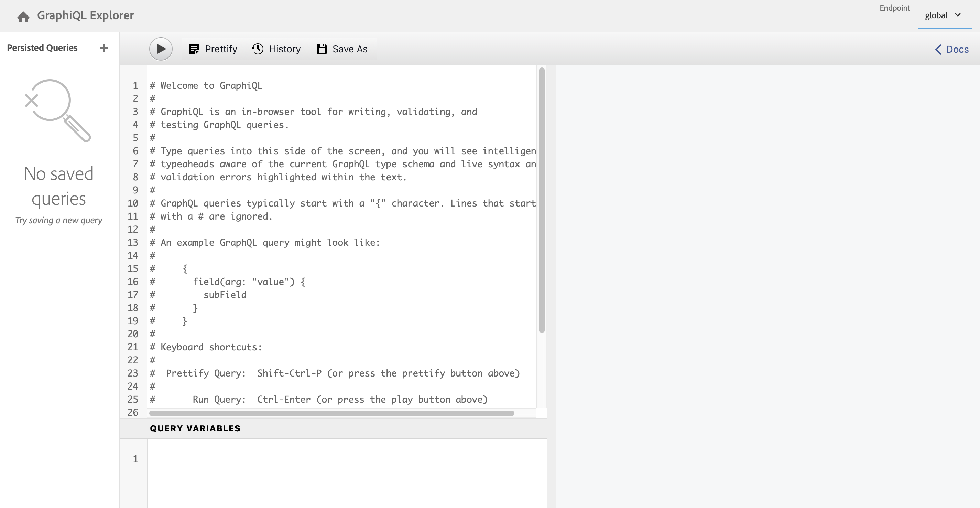
Task: Click the Docs chevron arrow
Action: 938,49
